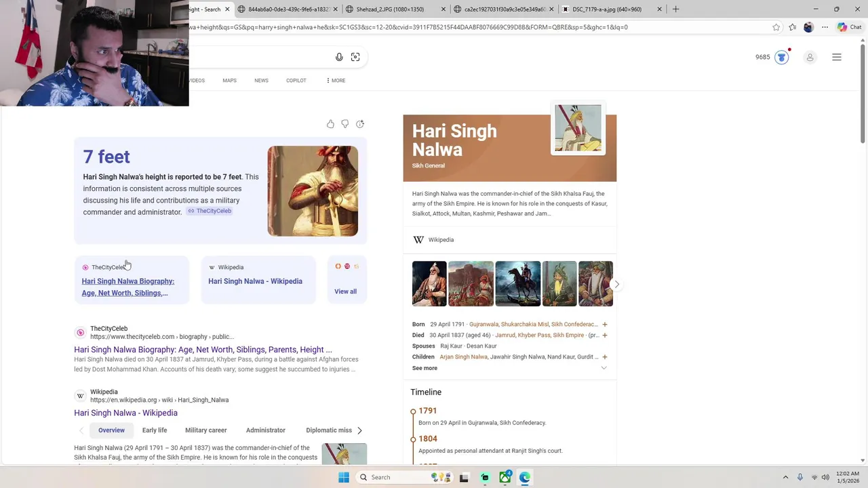Open the Bing account profile icon
The height and width of the screenshot is (488, 868).
point(810,58)
